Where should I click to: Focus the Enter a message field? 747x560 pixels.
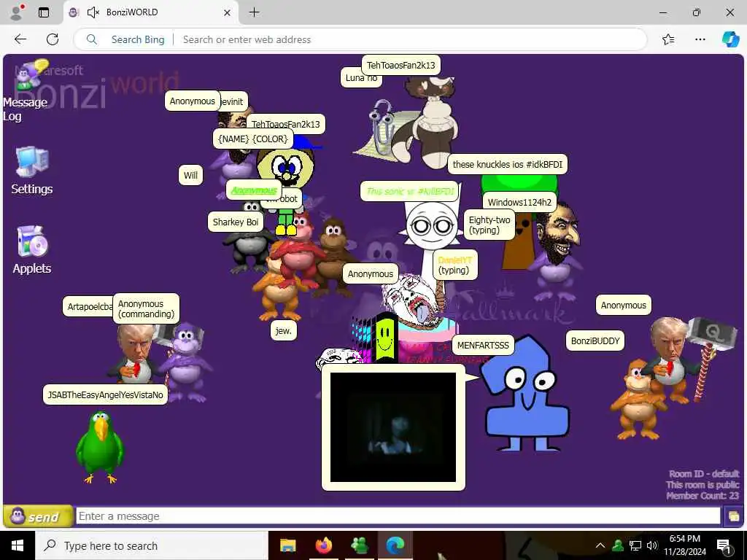tap(398, 516)
